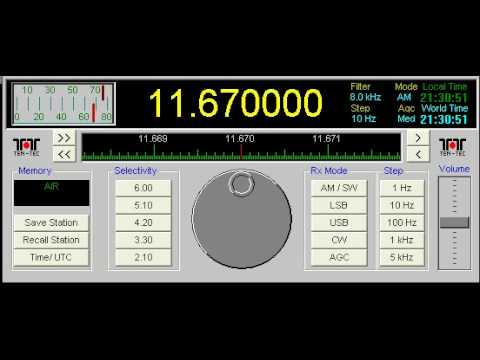Set tuning step to 1 Hz
Viewport: 480px width, 360px height.
[x=402, y=188]
